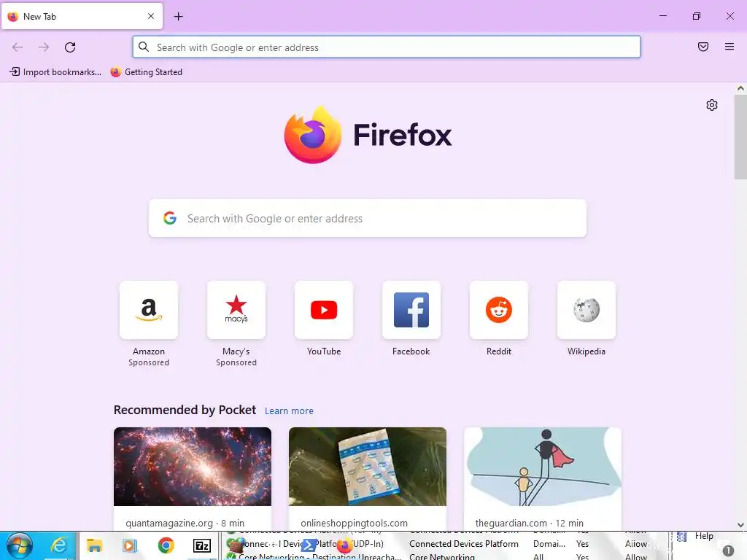This screenshot has height=560, width=747.
Task: Open the quantamagazine.org galaxy story thumbnail
Action: point(193,467)
